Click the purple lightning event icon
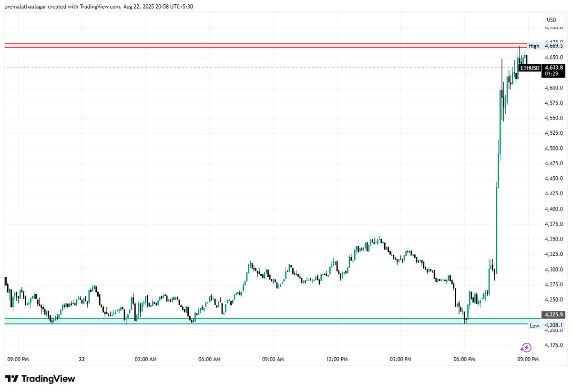 526,347
